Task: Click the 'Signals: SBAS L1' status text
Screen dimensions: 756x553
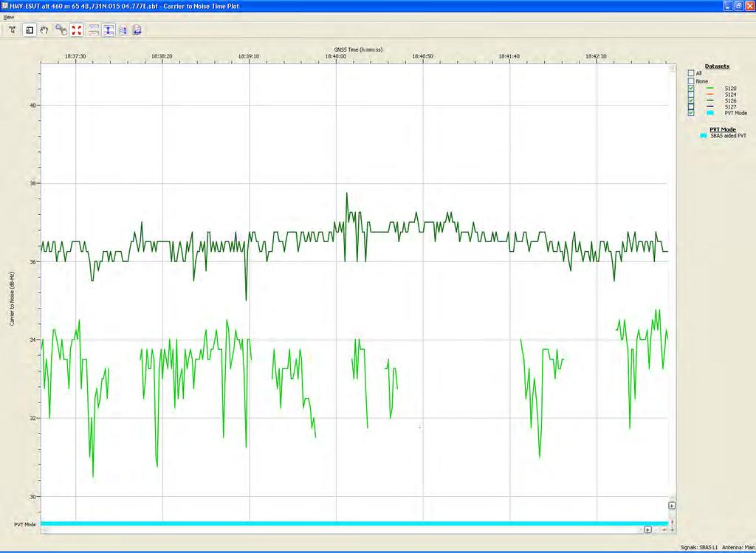Action: tap(698, 547)
